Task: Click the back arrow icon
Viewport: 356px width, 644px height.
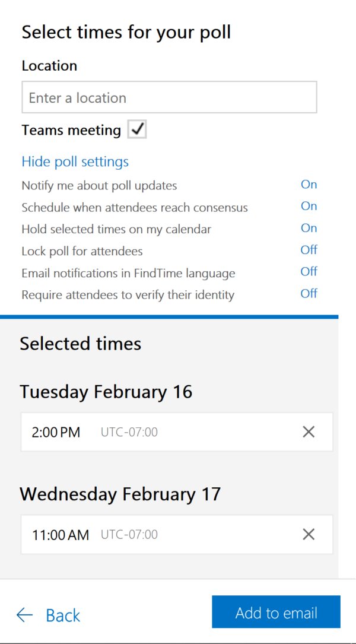Action: (x=25, y=615)
